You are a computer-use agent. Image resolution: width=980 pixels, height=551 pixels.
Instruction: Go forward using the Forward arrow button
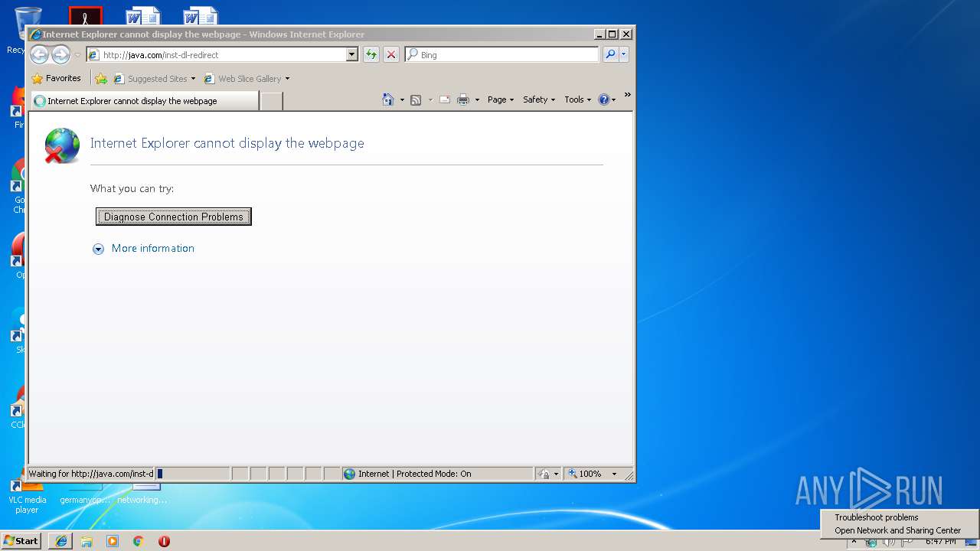(x=60, y=54)
